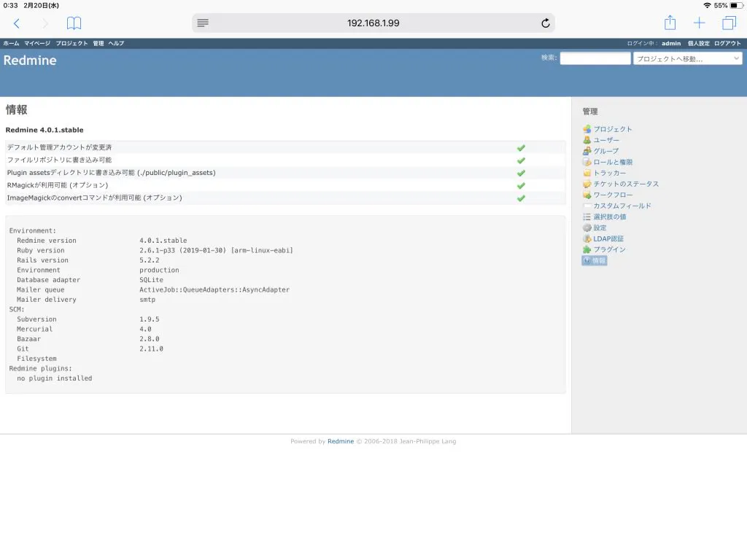Click ログアウト to sign out
This screenshot has width=747, height=560.
click(x=727, y=42)
